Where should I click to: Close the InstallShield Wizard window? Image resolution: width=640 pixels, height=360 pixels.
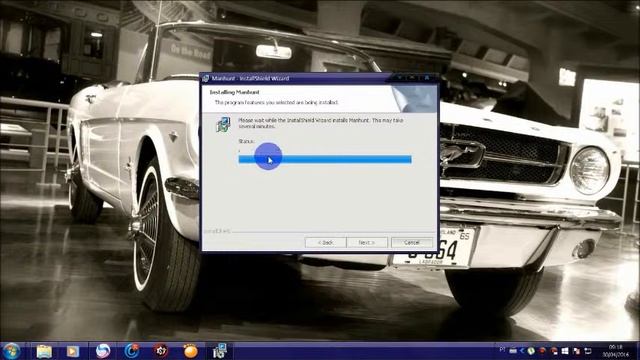coord(427,78)
